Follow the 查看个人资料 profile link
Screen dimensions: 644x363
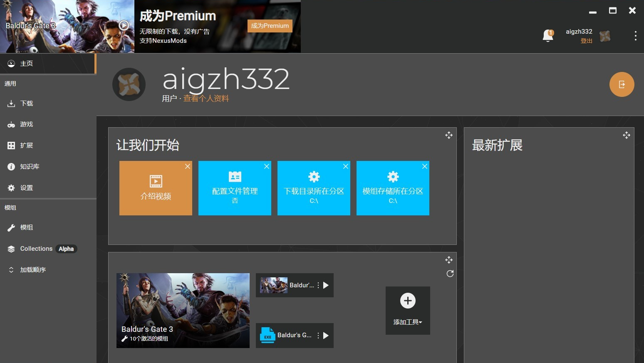point(206,99)
